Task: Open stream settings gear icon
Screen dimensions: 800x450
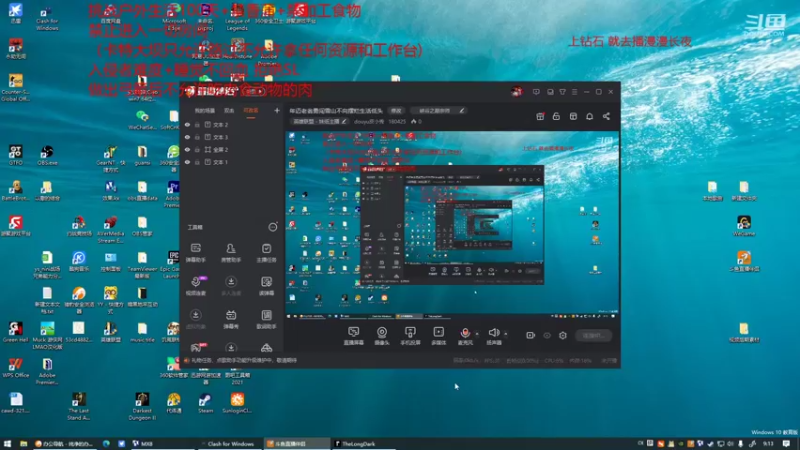Action: point(563,335)
